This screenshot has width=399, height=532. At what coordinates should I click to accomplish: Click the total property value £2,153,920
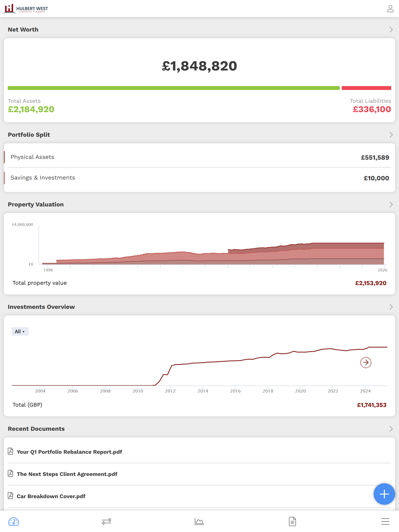371,283
